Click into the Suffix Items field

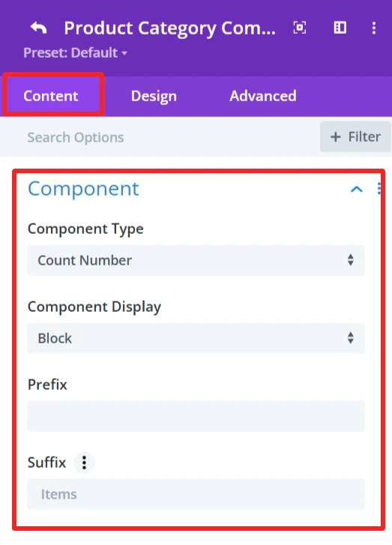pos(196,494)
